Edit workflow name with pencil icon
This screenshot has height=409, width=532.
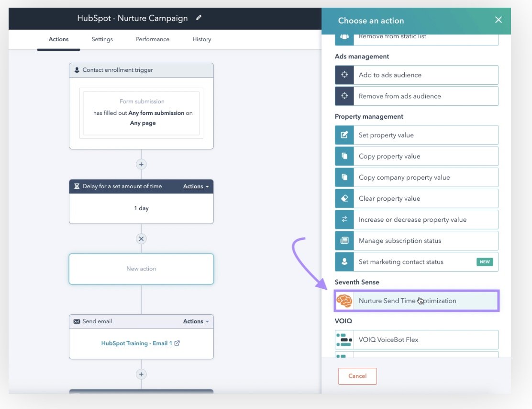tap(199, 18)
